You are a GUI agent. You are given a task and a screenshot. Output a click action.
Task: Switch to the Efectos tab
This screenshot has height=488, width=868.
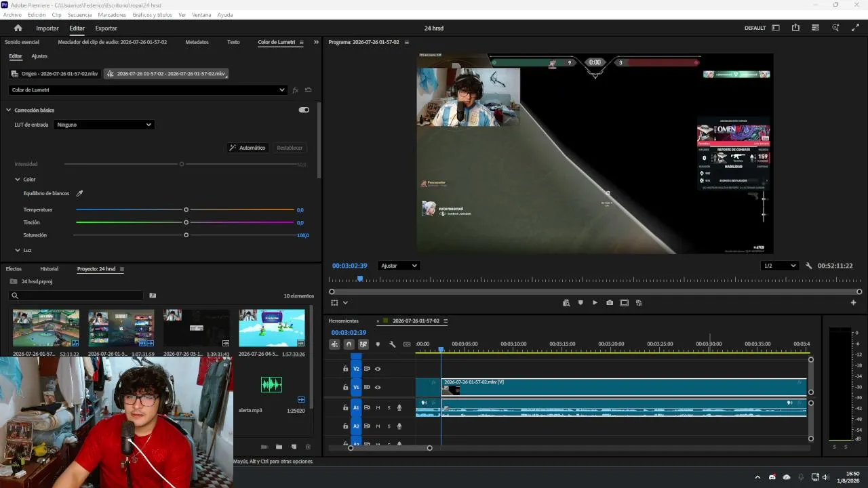(x=14, y=269)
